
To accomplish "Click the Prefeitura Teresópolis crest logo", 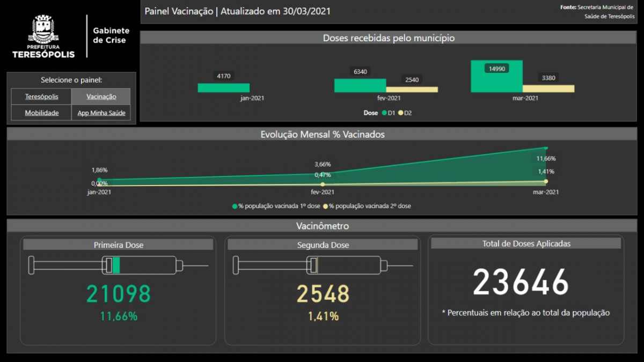I will click(x=43, y=30).
